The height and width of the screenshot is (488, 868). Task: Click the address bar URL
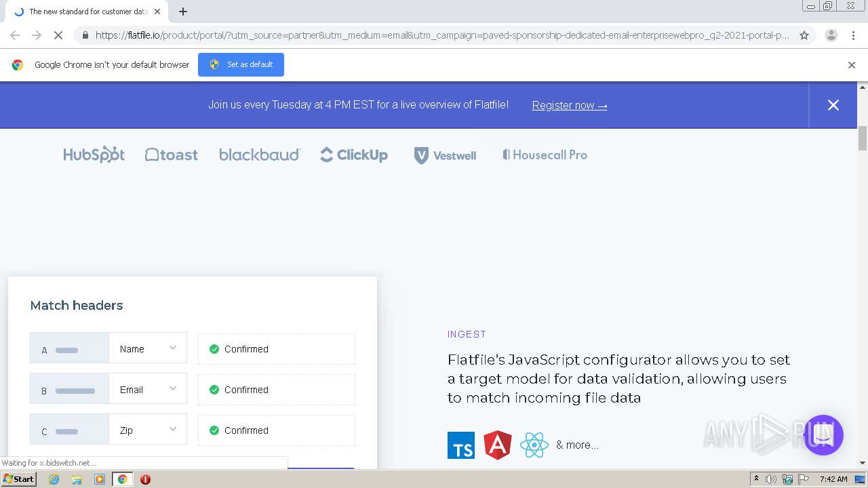442,35
